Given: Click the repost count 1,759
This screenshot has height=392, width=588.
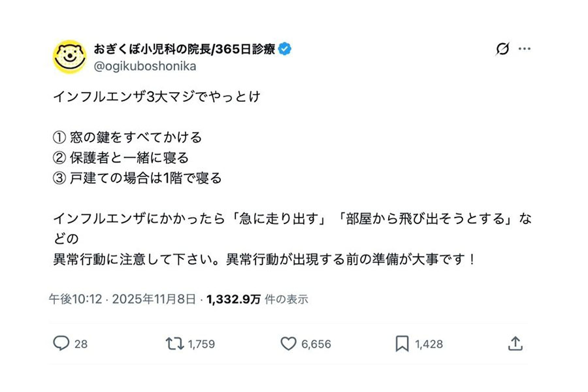Looking at the screenshot, I should click(201, 344).
